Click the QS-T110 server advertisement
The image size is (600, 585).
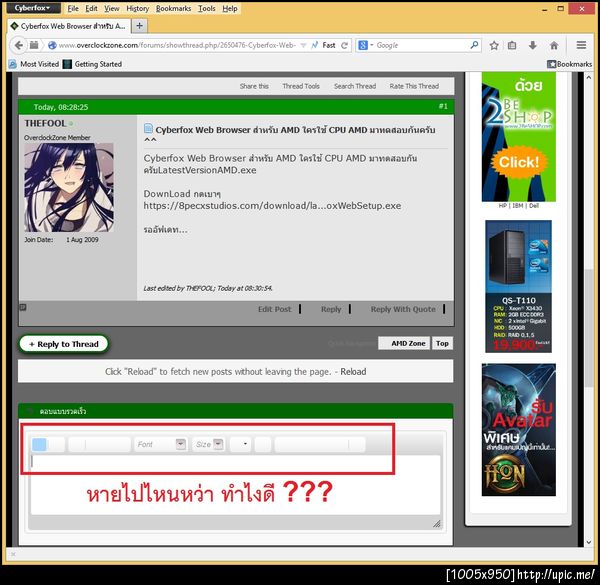click(x=518, y=286)
